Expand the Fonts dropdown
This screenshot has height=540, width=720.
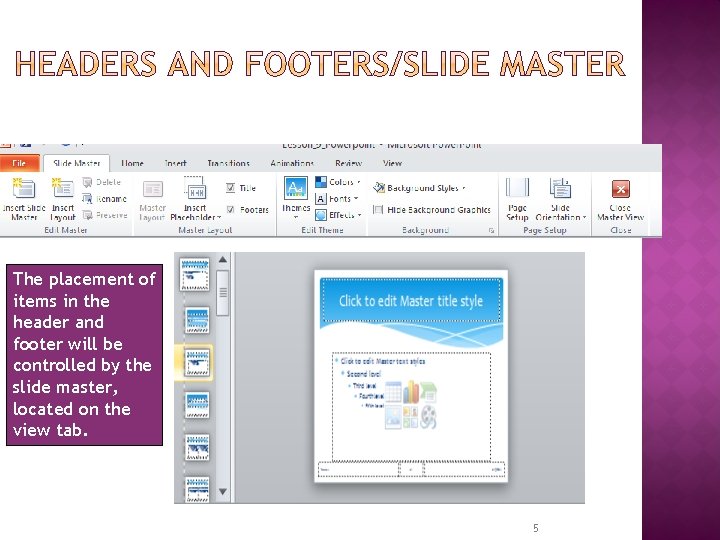click(x=337, y=198)
